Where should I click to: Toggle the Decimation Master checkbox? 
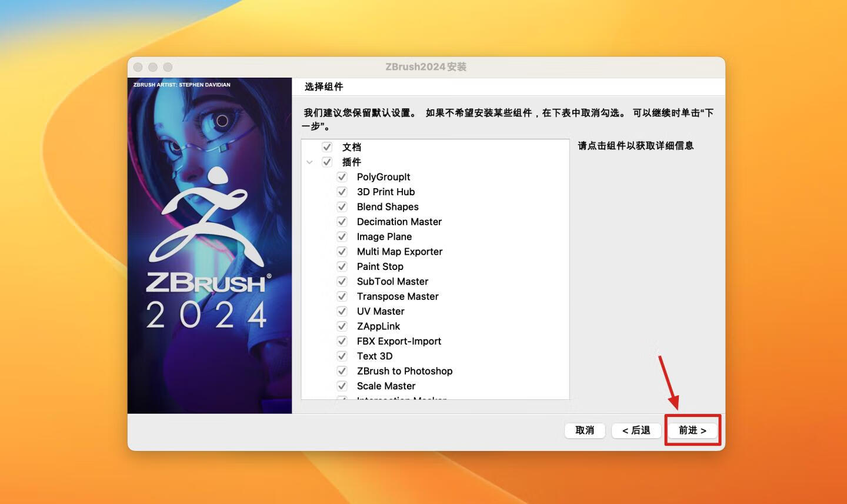pyautogui.click(x=342, y=222)
